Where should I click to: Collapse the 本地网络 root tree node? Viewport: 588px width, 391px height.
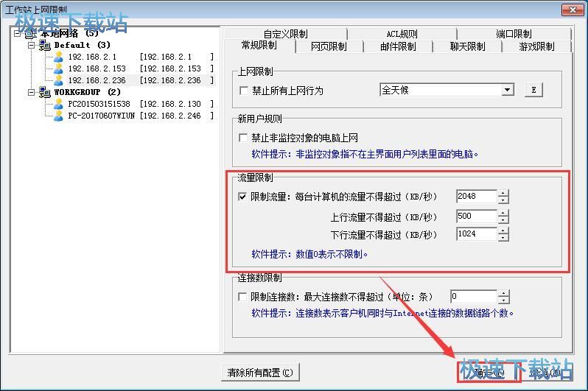click(17, 33)
